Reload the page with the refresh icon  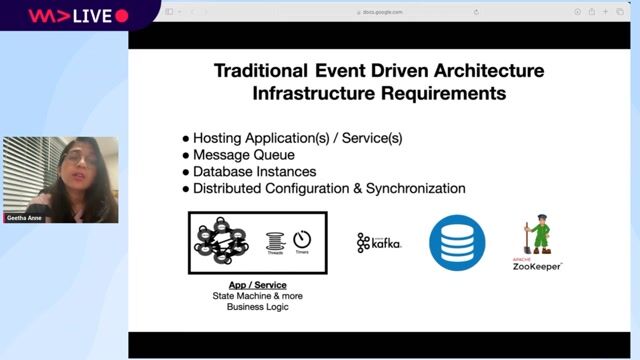pyautogui.click(x=476, y=12)
